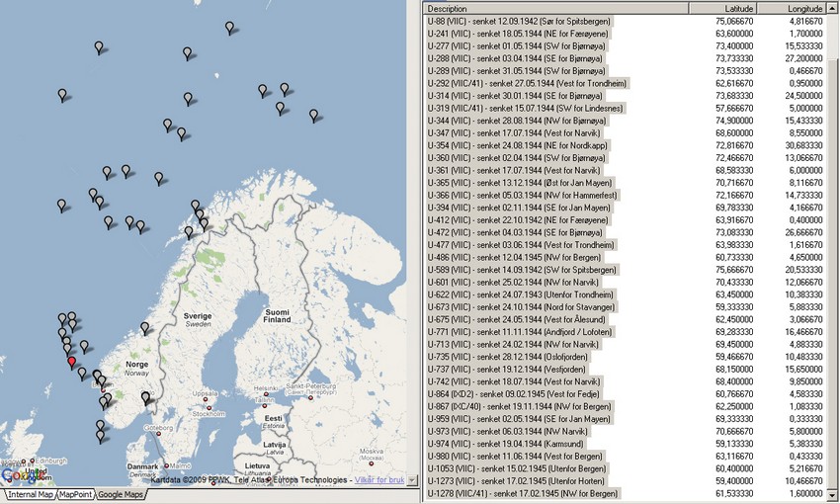This screenshot has width=840, height=504.
Task: Select row 'U-622 (VIIC) - senket 24.07.1943'
Action: point(626,294)
